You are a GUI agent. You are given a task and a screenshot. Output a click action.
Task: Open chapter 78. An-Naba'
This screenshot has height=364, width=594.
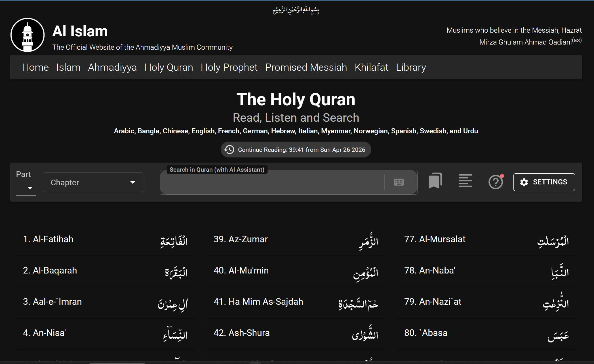point(486,272)
